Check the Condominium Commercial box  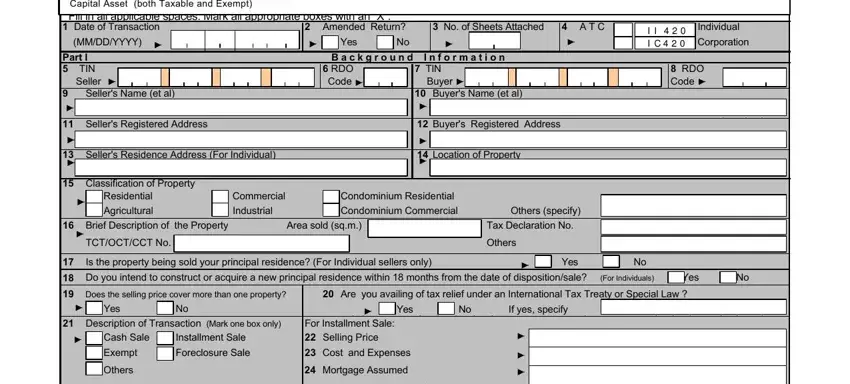coord(331,210)
